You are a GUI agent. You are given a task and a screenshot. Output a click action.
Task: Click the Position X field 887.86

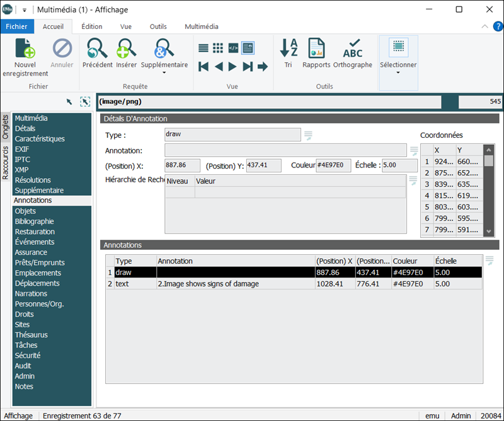182,166
